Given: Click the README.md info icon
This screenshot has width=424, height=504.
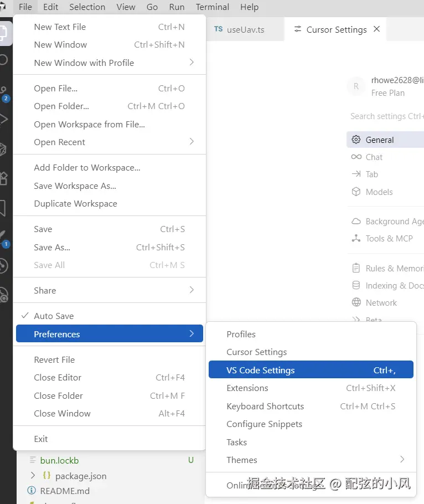Looking at the screenshot, I should (32, 491).
